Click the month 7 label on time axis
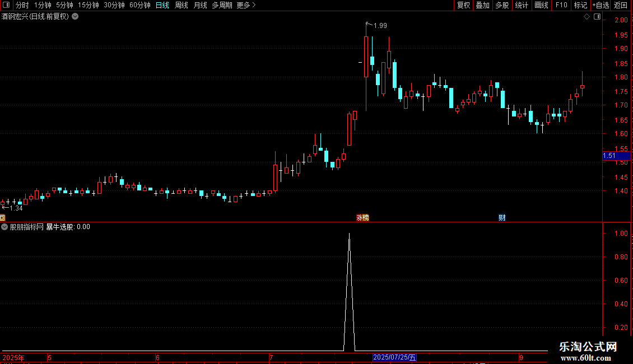Screen dimensions: 633x364 coord(271,358)
